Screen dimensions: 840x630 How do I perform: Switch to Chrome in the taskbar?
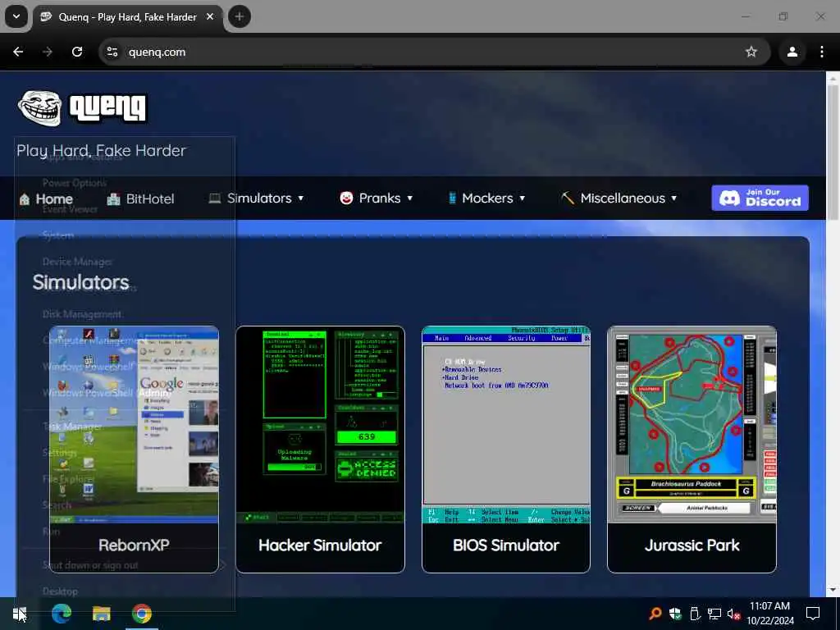[x=142, y=614]
